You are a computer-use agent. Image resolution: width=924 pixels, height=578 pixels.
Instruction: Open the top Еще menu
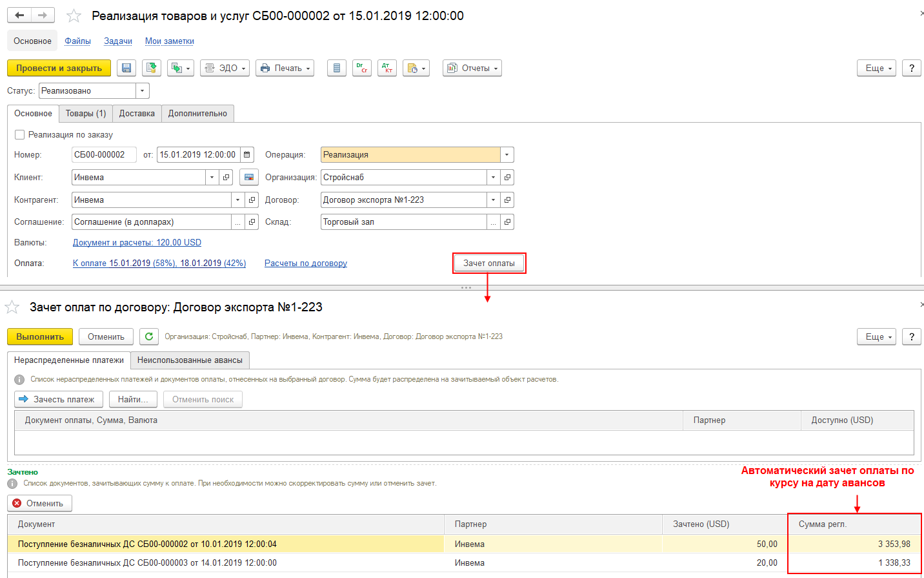coord(876,68)
